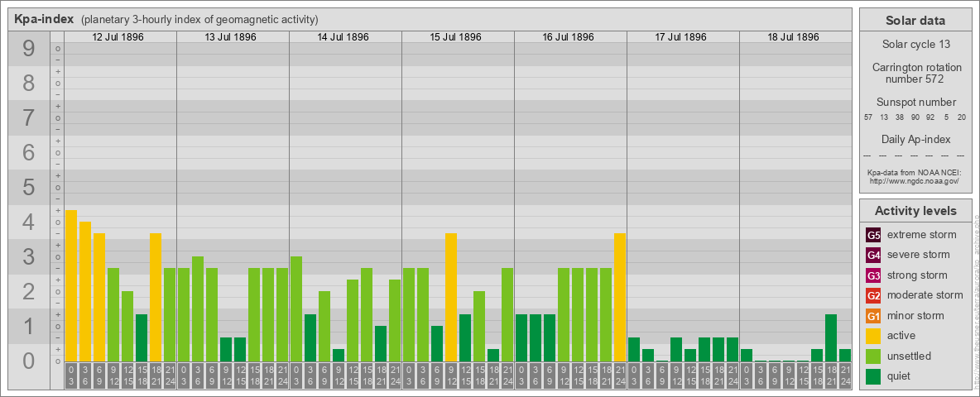The height and width of the screenshot is (397, 980).
Task: Click the 'unsettled' legend label
Action: tap(910, 356)
